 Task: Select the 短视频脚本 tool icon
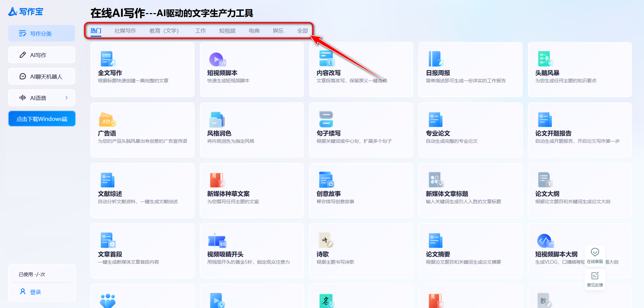(217, 59)
